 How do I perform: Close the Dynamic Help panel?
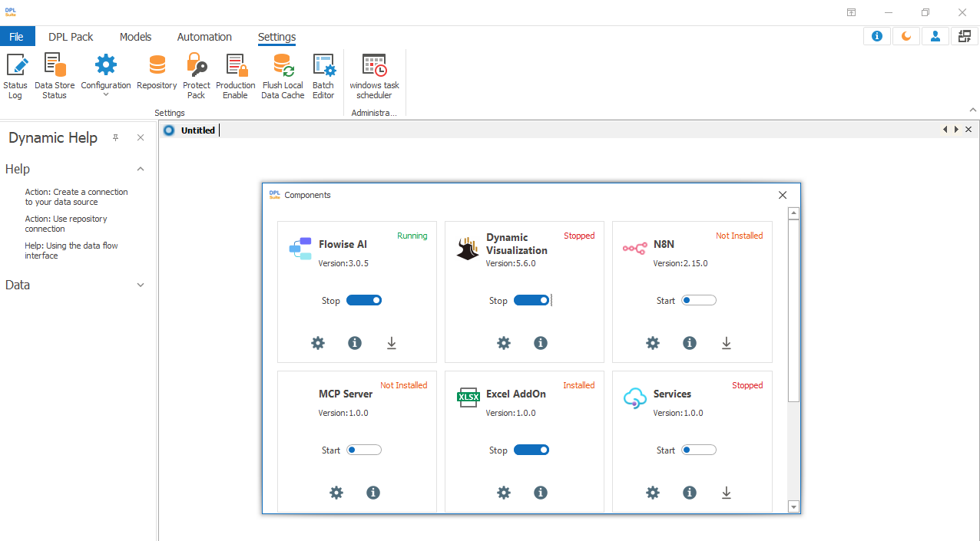(141, 137)
